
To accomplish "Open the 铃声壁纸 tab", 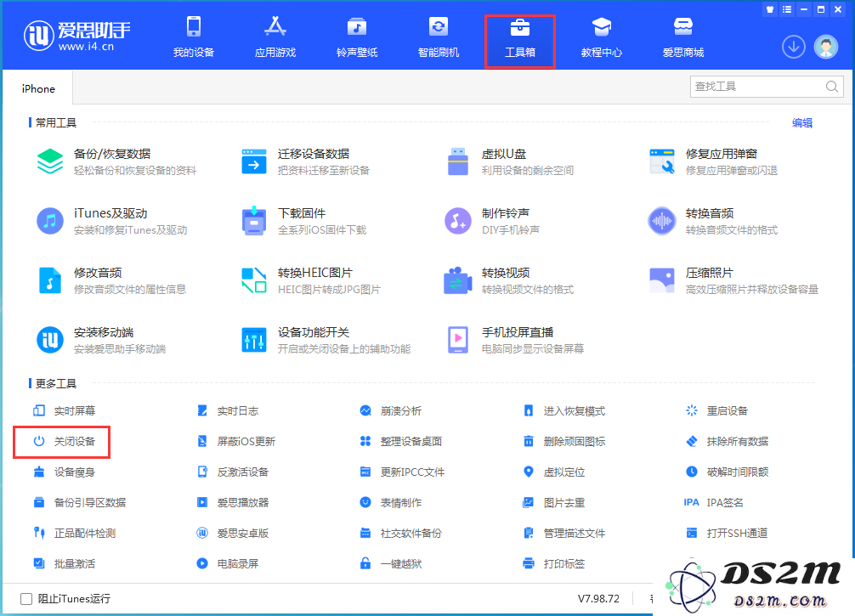I will pos(357,37).
